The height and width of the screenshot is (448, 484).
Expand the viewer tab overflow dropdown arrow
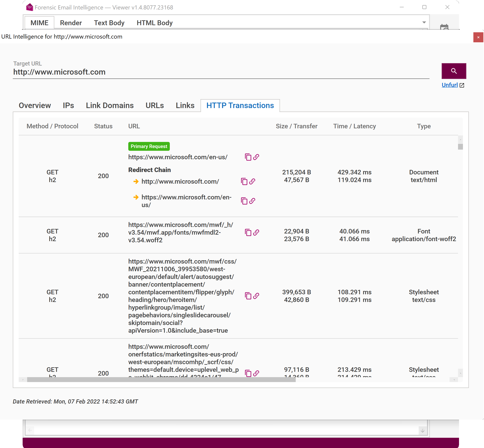point(424,22)
